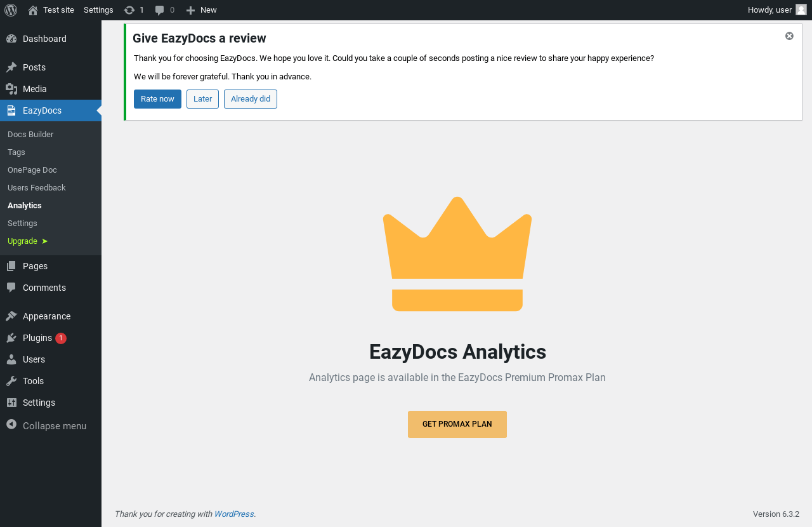Click the updates icon in admin bar
The image size is (812, 527).
tap(129, 10)
